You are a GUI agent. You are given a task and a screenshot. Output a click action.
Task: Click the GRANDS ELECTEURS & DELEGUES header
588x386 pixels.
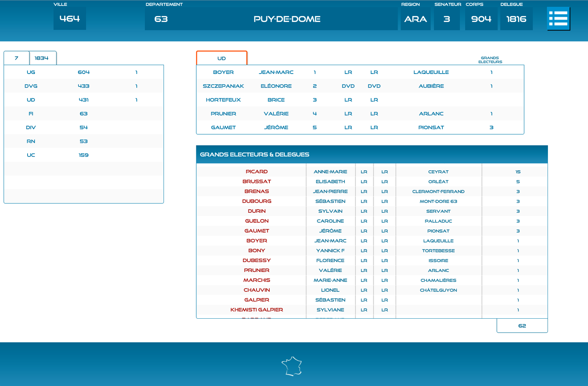(255, 155)
